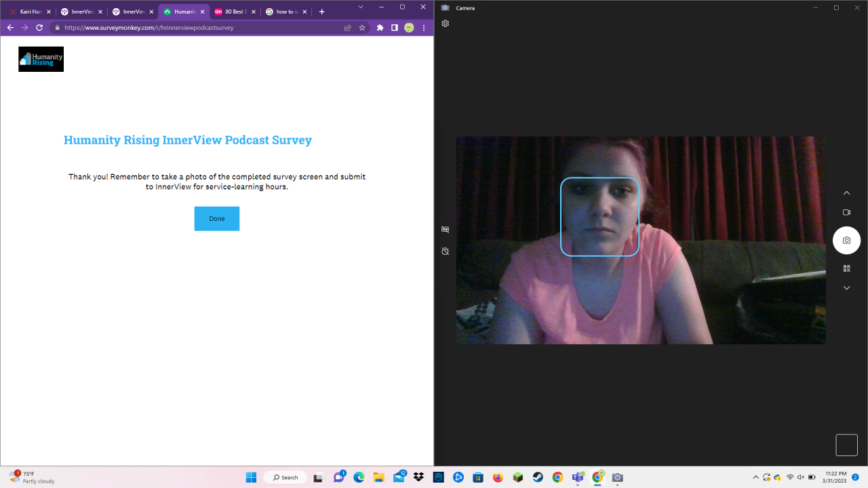Open the Camera app taskbar icon

(617, 477)
